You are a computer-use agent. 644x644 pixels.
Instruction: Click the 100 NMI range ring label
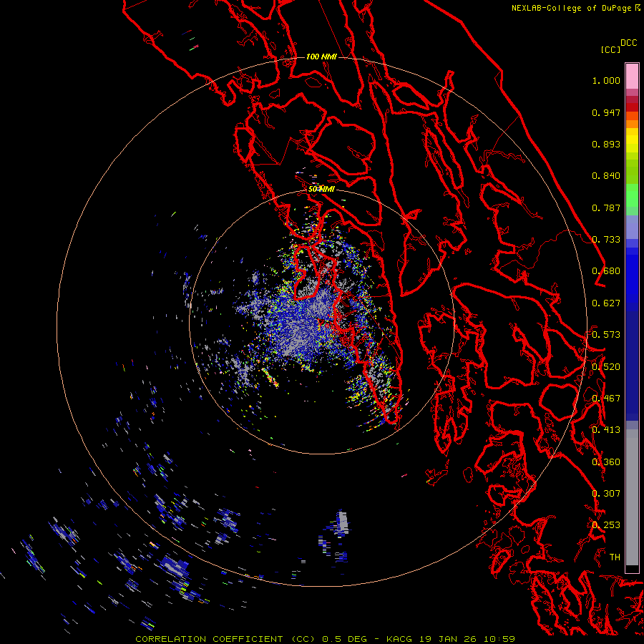tap(321, 57)
